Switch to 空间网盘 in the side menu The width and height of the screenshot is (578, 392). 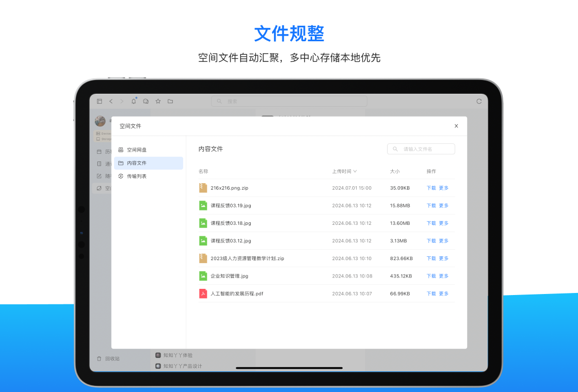coord(137,150)
